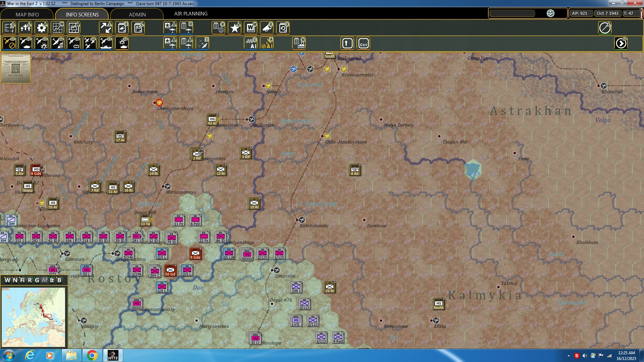Disable air mission selection mode (F1 icon)
644x362 pixels.
[x=8, y=43]
